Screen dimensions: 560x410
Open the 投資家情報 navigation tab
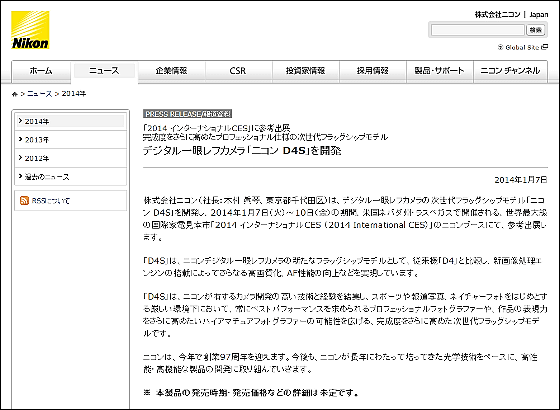pos(305,71)
